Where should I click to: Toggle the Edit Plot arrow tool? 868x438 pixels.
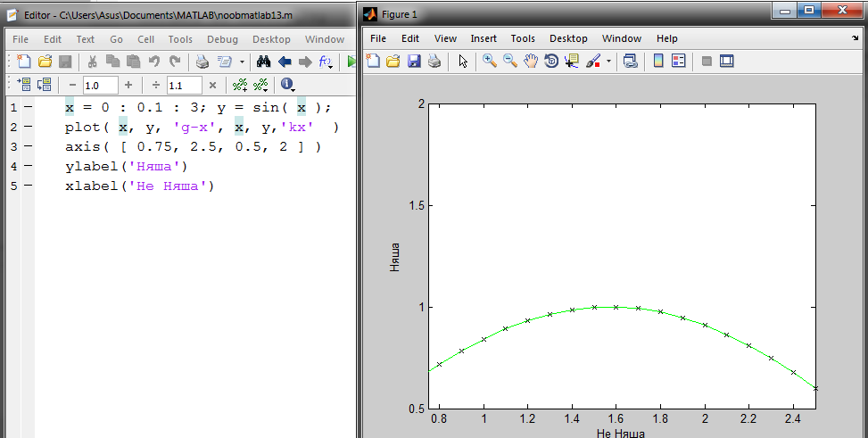point(463,61)
